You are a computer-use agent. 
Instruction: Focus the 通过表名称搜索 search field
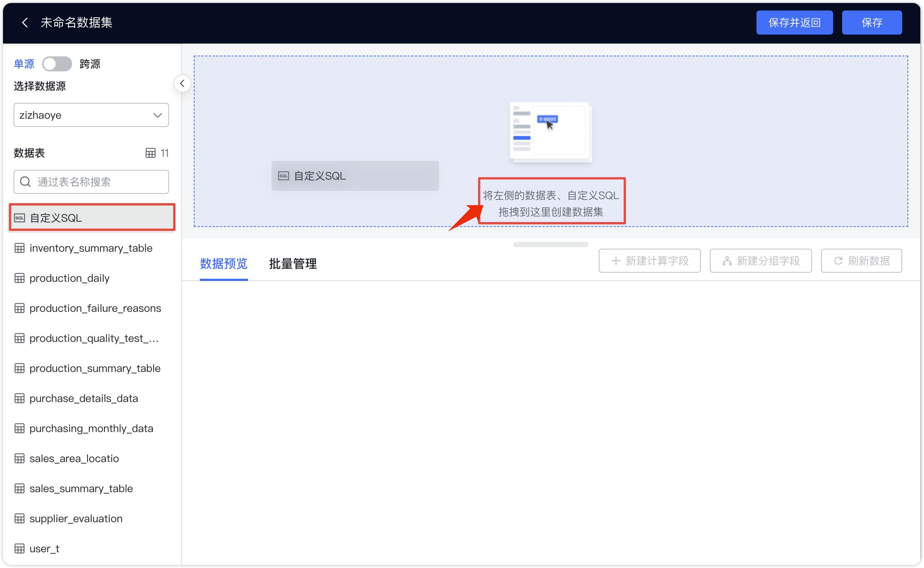[91, 182]
